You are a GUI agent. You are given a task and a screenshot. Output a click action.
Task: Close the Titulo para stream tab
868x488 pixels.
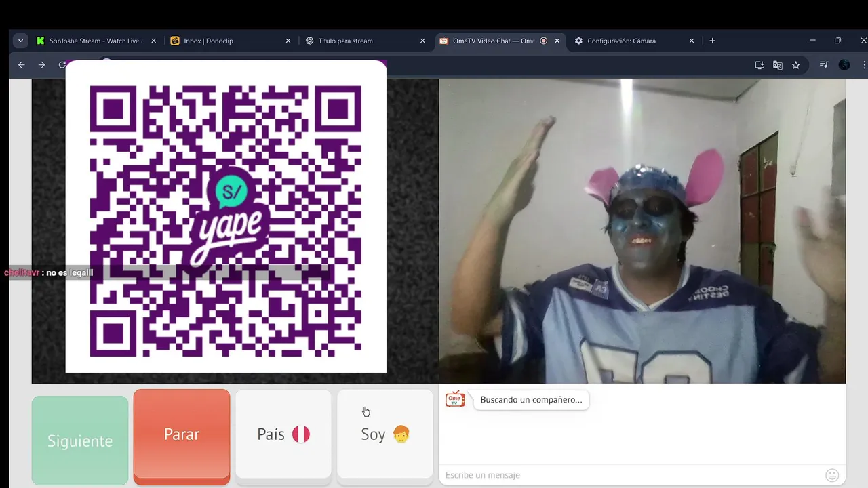(422, 41)
